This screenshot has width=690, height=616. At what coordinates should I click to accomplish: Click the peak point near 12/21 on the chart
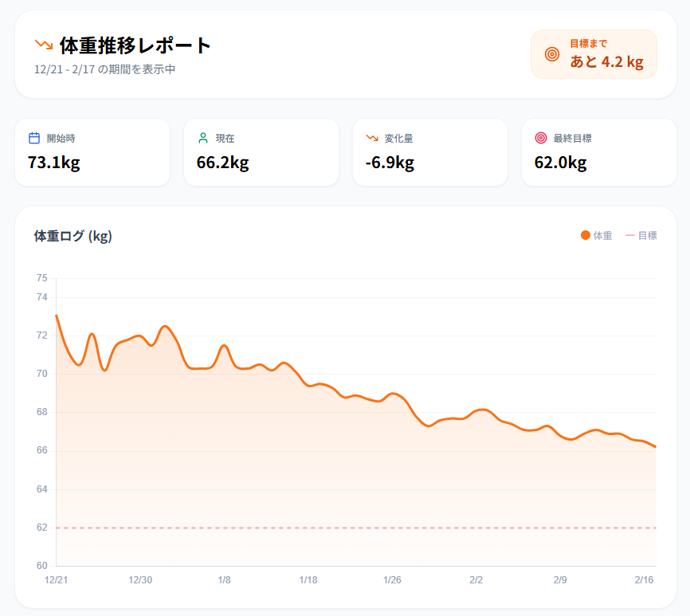tap(55, 315)
